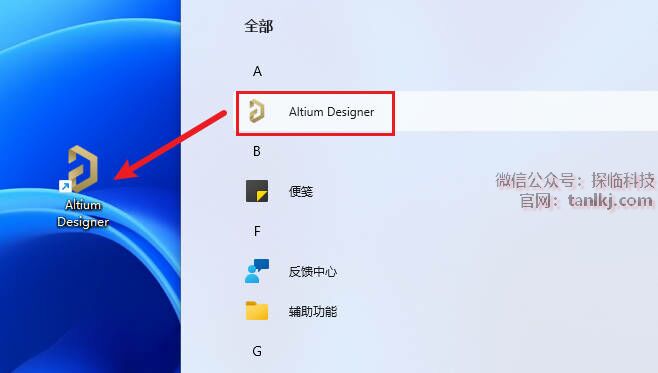Select the 便笺 app entry text
Viewport: 658px width, 373px height.
pos(301,191)
